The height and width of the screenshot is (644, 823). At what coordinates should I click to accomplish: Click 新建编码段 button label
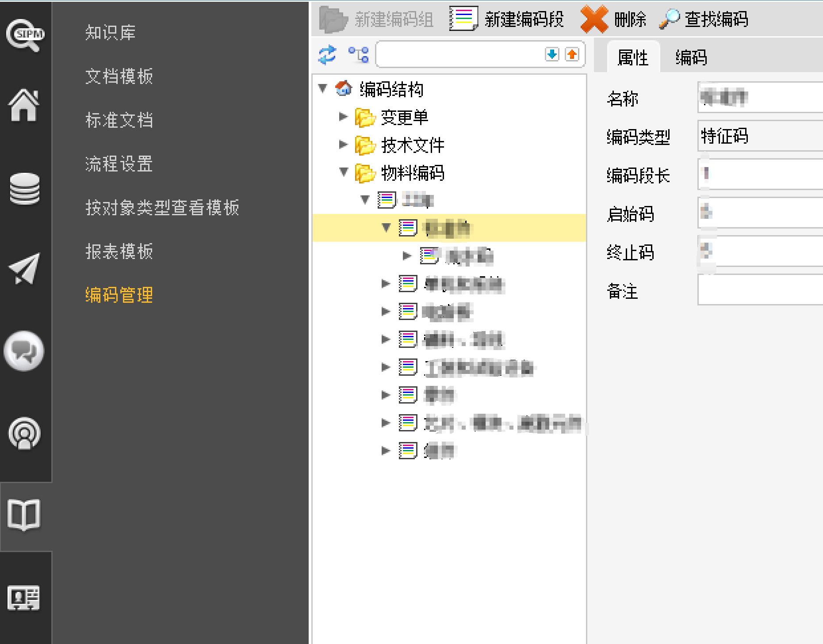(x=524, y=19)
